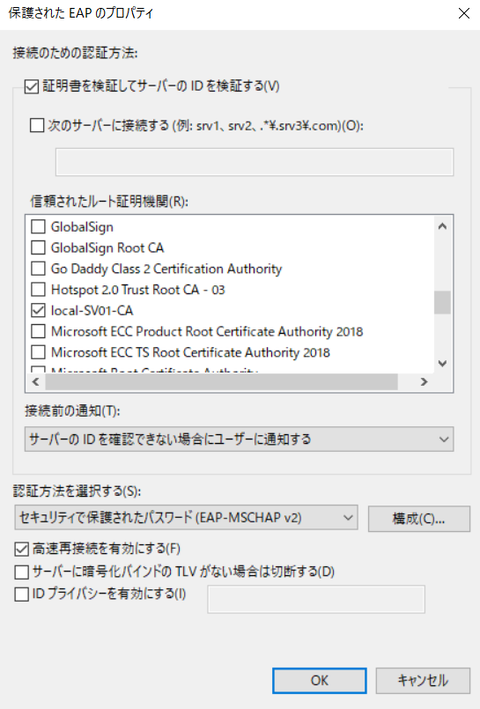Viewport: 480px width, 709px height.
Task: Check Hotspot 2.0 Trust Root CA - 03
Action: [38, 289]
